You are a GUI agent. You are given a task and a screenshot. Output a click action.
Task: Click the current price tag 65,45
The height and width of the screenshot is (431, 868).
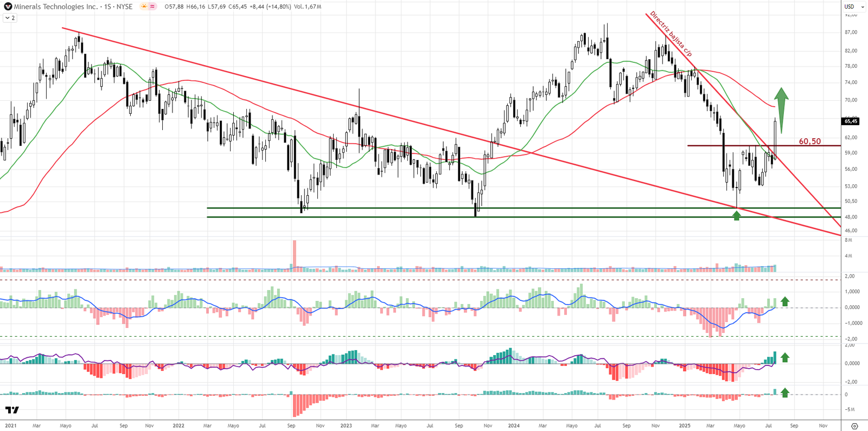(851, 121)
